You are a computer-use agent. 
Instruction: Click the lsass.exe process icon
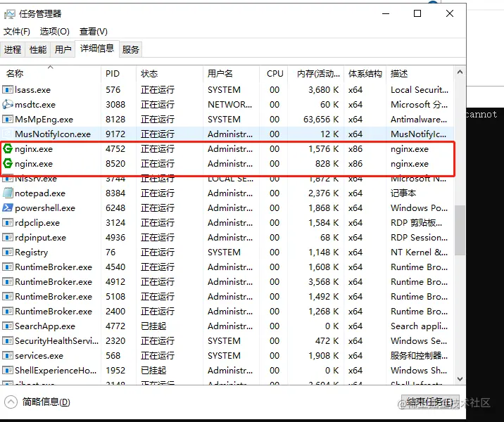pos(8,89)
